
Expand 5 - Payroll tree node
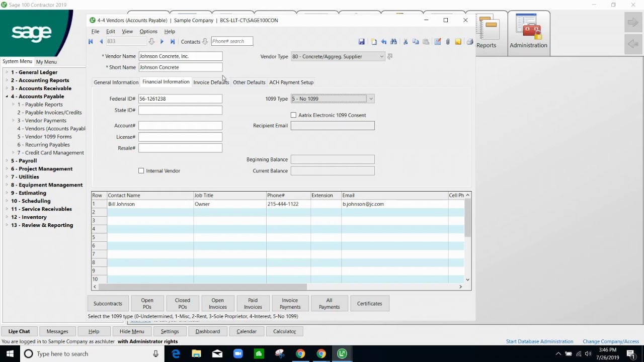pyautogui.click(x=7, y=161)
